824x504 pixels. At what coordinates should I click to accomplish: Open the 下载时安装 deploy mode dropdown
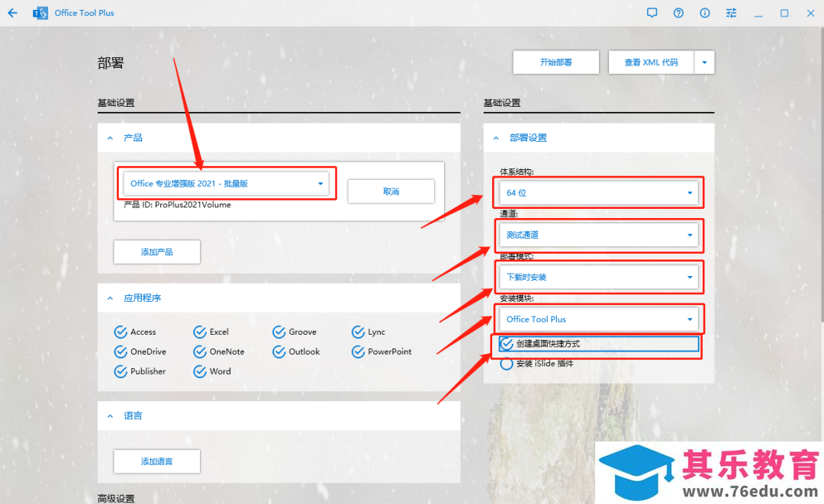[x=599, y=277]
